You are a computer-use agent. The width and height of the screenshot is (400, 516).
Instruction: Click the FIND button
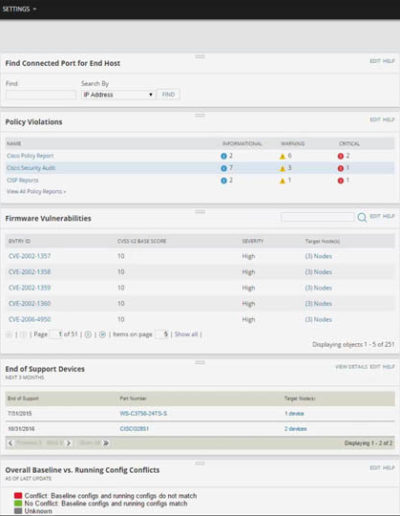point(168,94)
